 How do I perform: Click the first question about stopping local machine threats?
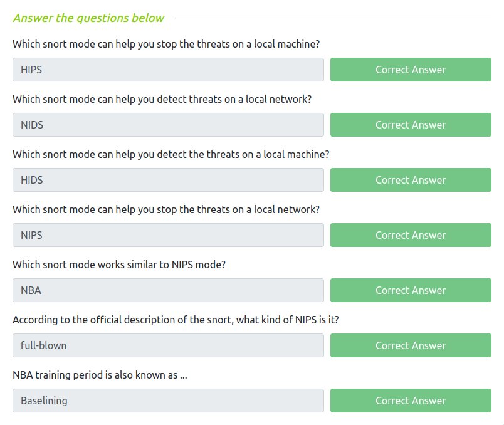pyautogui.click(x=167, y=44)
